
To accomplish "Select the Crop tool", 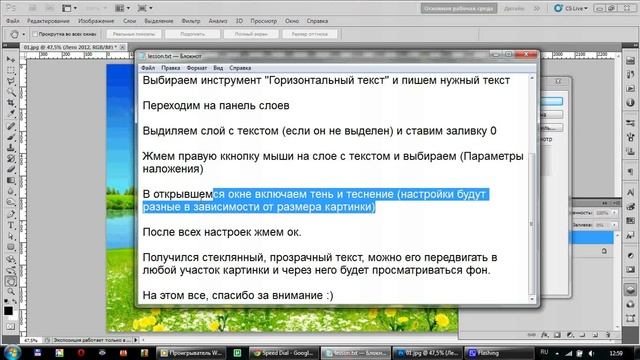I will click(x=11, y=103).
